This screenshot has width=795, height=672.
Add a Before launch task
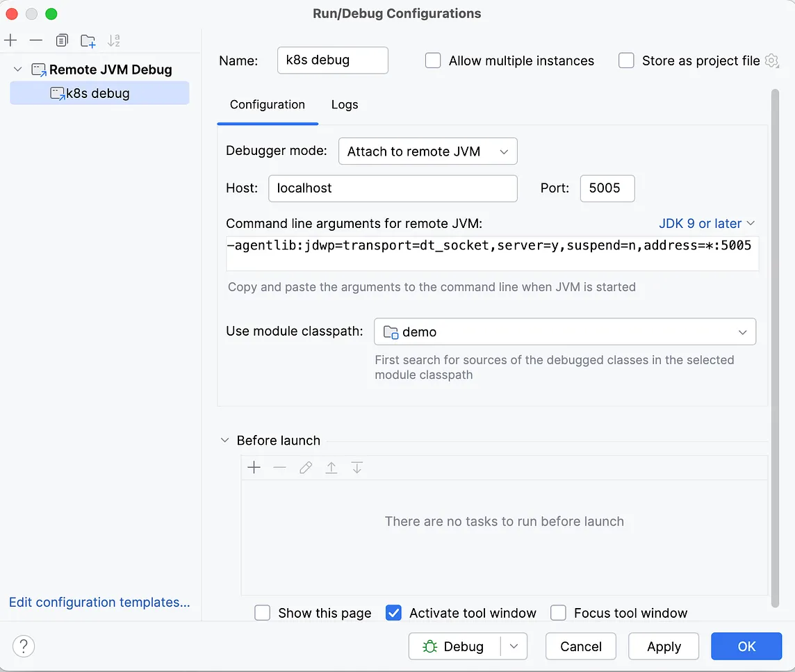click(x=254, y=468)
